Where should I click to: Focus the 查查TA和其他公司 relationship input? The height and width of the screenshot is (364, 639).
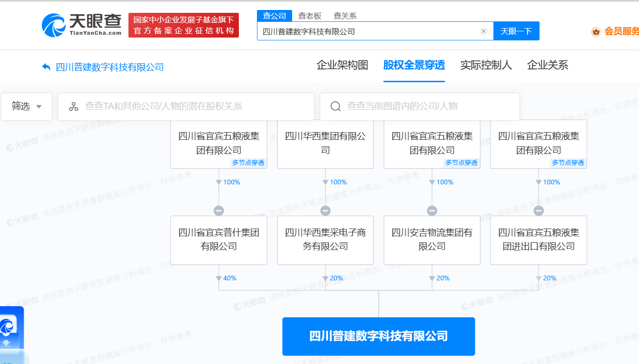coord(186,106)
